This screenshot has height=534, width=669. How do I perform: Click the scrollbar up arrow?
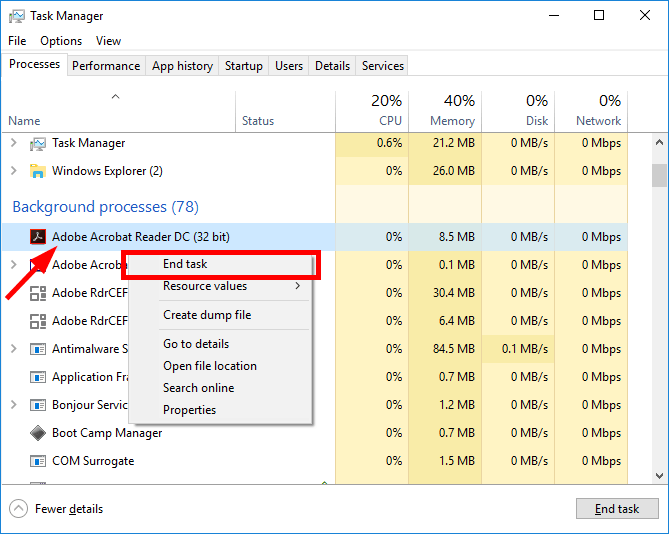coord(659,142)
